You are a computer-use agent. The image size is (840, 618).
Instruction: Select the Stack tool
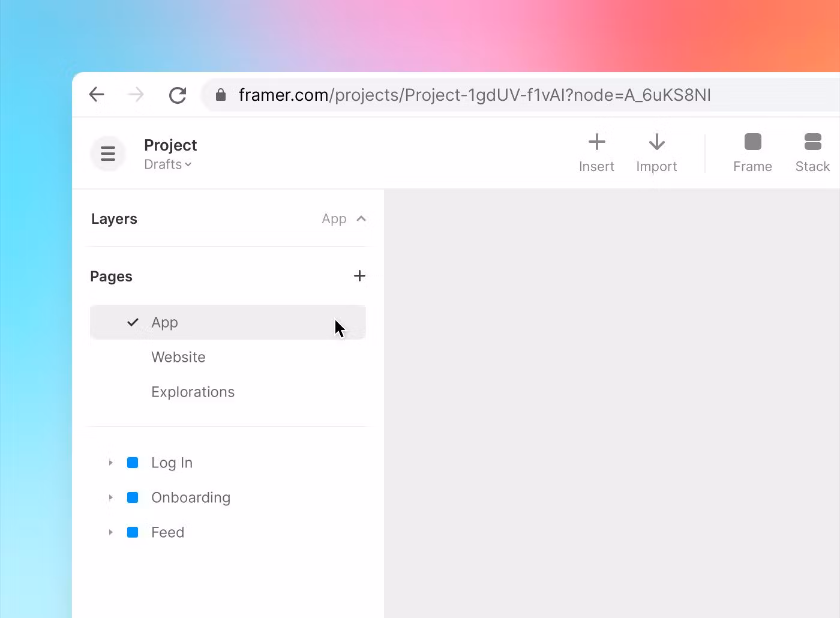[x=812, y=143]
